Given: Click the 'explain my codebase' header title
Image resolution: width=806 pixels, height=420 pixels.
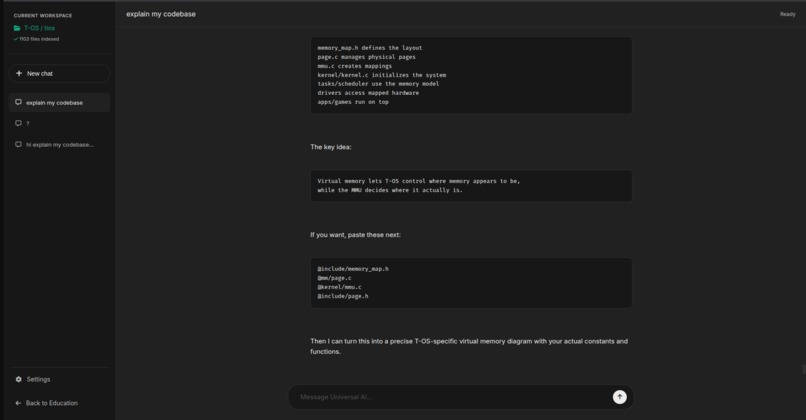Looking at the screenshot, I should tap(161, 14).
